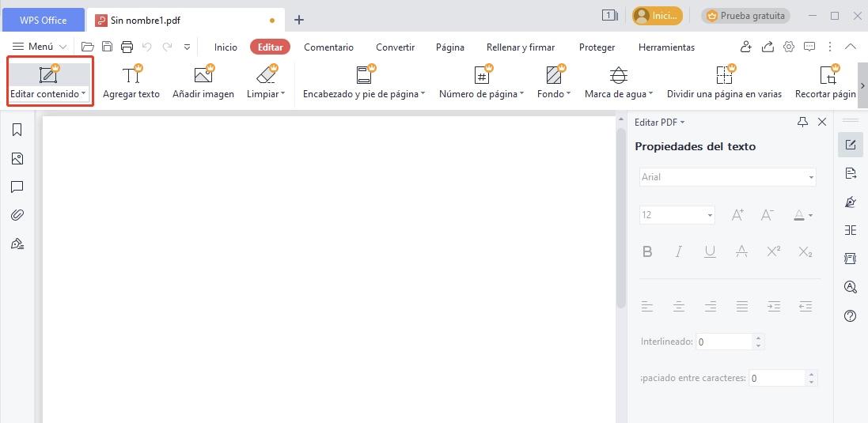This screenshot has width=868, height=423.
Task: Click the search magnifier icon in right rail
Action: 851,287
